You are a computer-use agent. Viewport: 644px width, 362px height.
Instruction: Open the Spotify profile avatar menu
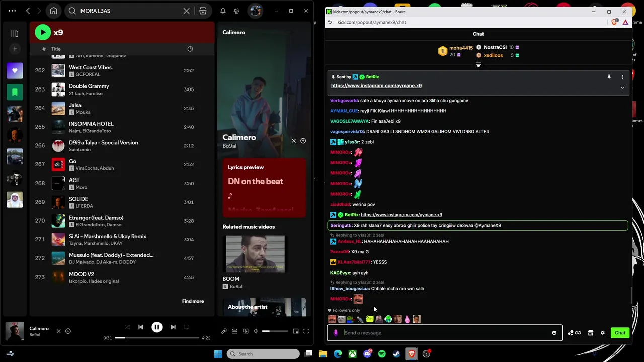click(x=255, y=11)
